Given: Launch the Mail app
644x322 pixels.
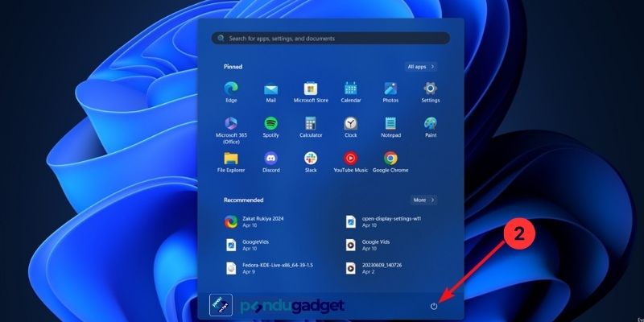Looking at the screenshot, I should point(270,92).
